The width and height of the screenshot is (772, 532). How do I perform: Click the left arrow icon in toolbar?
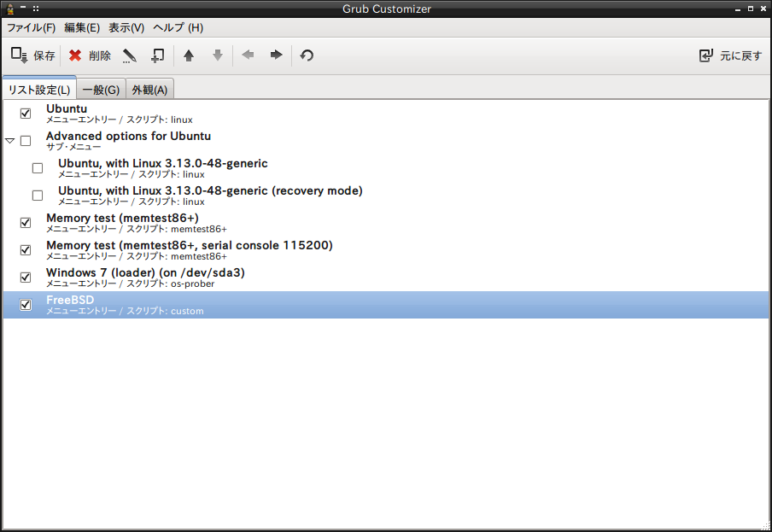tap(249, 55)
